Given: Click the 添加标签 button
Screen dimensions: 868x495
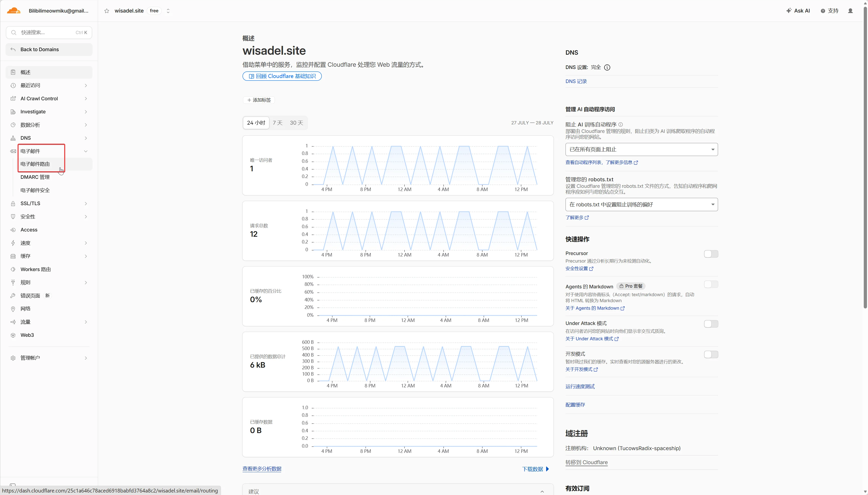Looking at the screenshot, I should 259,100.
